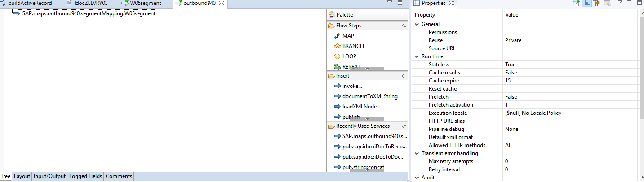Collapse the Palette using its arrow
The height and width of the screenshot is (182, 644).
pyautogui.click(x=403, y=15)
